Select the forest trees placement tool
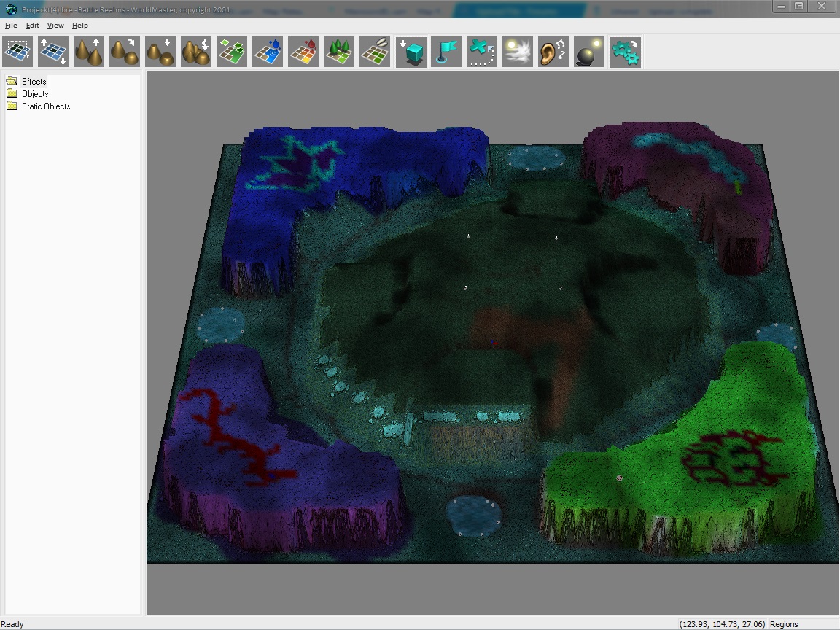 (x=339, y=52)
